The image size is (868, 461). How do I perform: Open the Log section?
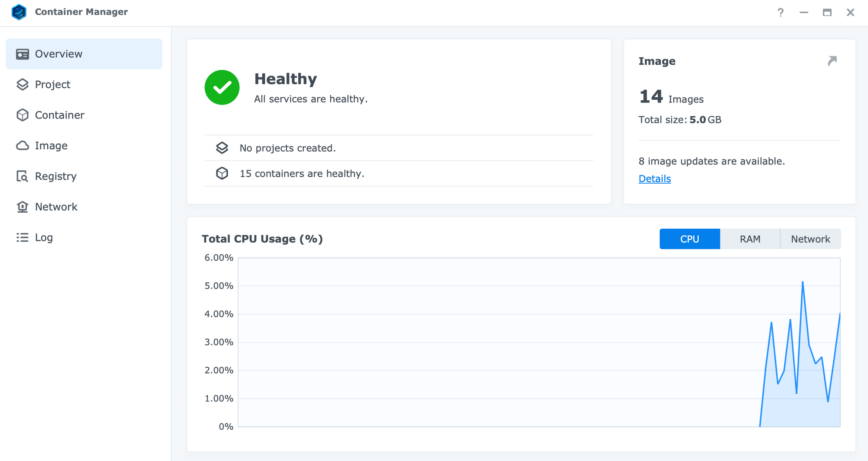click(84, 237)
